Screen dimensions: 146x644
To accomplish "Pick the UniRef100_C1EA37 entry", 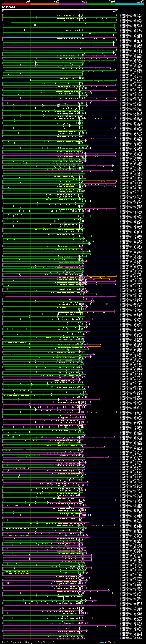I will [x=131, y=133].
